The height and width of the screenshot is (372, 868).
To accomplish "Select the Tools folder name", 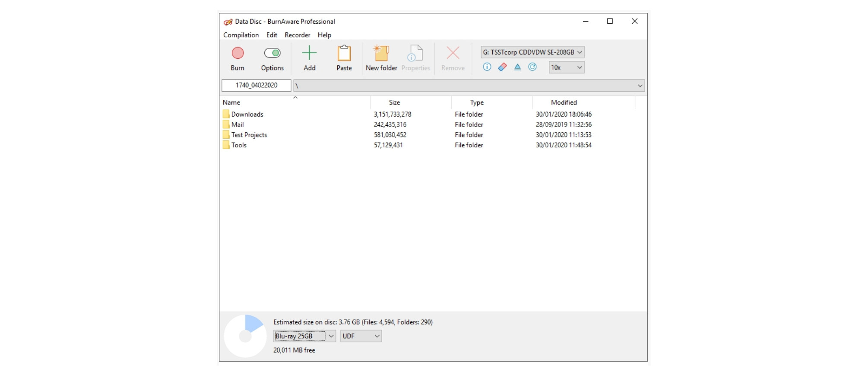I will point(239,145).
